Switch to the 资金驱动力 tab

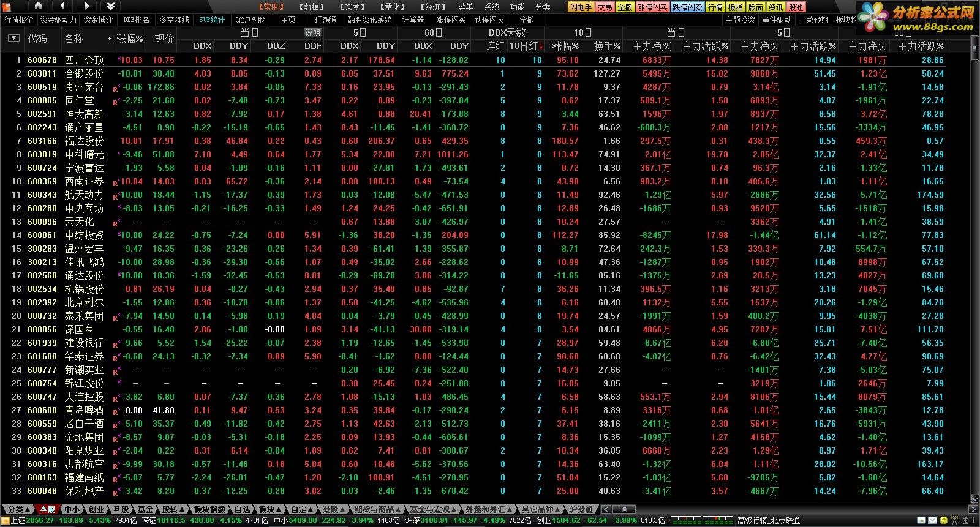tap(58, 20)
